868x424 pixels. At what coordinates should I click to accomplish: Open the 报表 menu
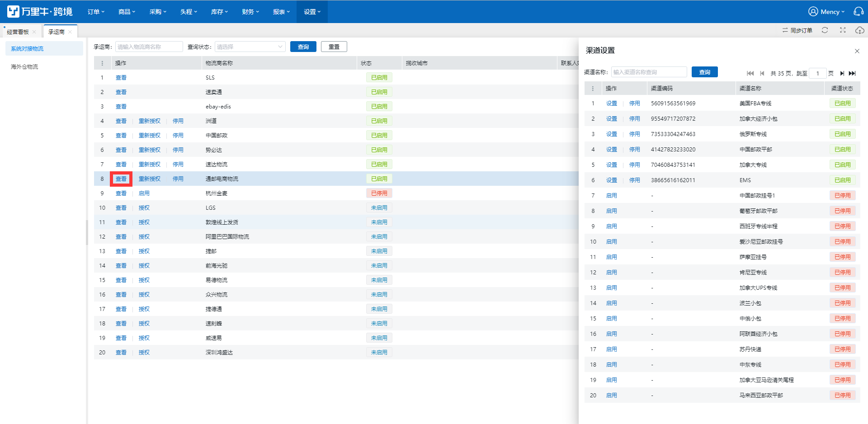(281, 12)
